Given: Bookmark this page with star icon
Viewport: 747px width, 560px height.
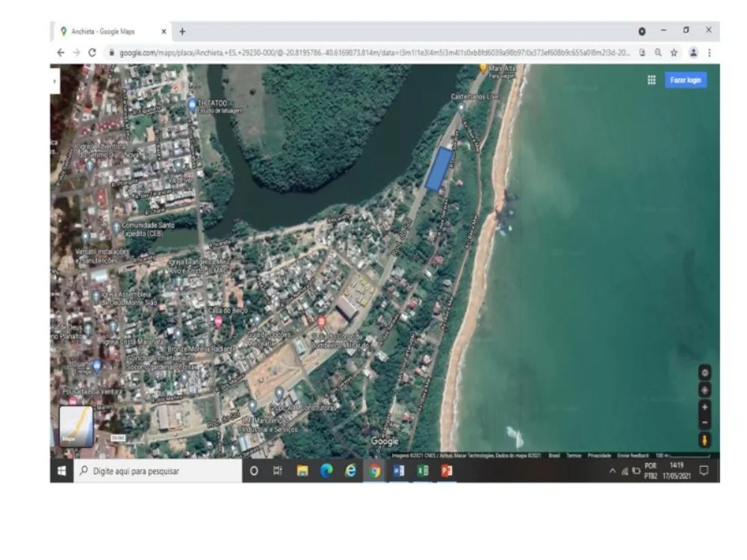Looking at the screenshot, I should pyautogui.click(x=674, y=53).
